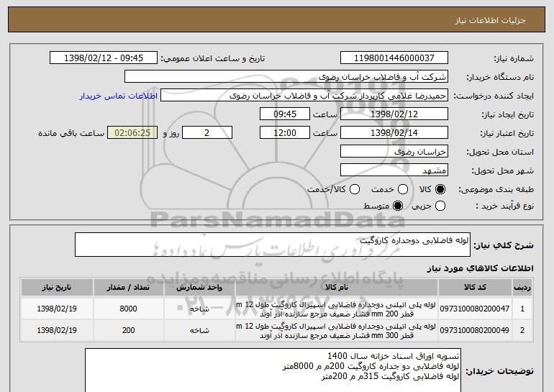
Task: Select the کالا radio button
Action: pyautogui.click(x=440, y=189)
